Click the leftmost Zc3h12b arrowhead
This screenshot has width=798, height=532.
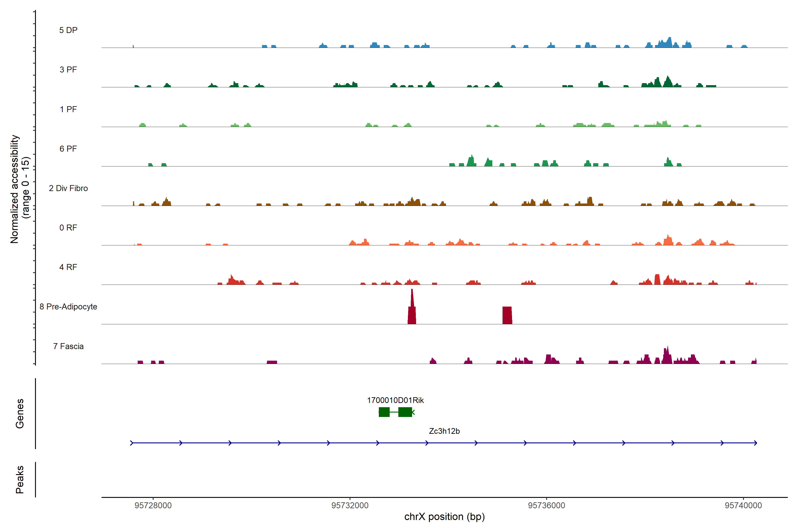pos(132,443)
